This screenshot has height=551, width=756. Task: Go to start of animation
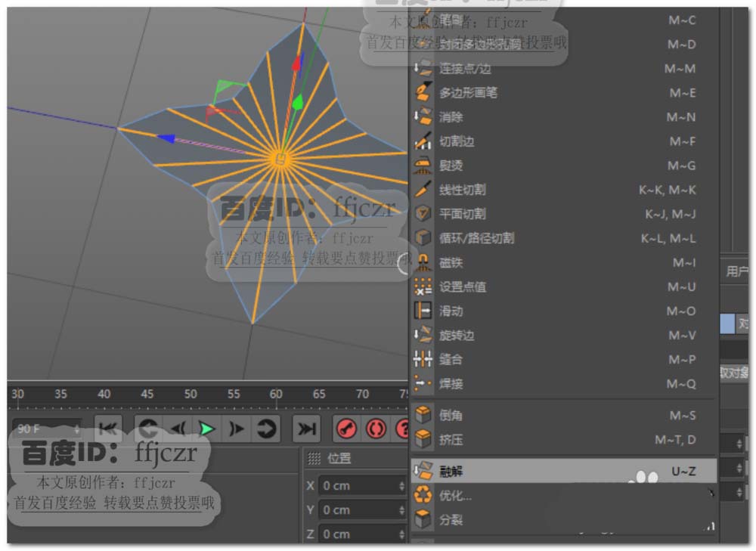[108, 428]
